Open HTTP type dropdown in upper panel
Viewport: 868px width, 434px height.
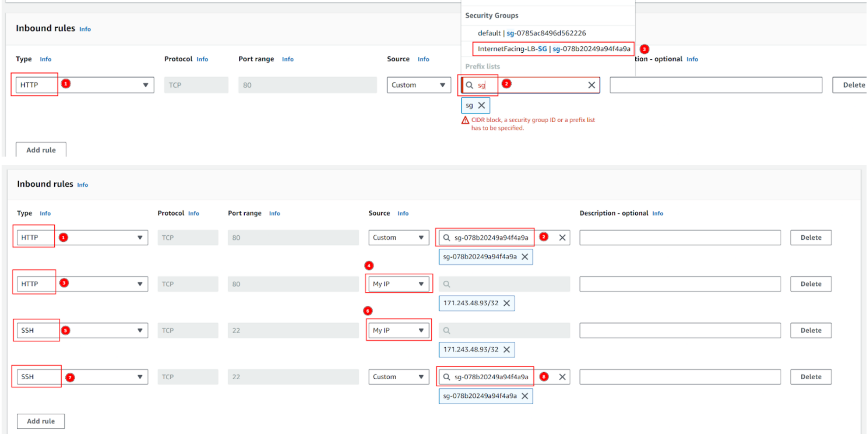pyautogui.click(x=85, y=85)
